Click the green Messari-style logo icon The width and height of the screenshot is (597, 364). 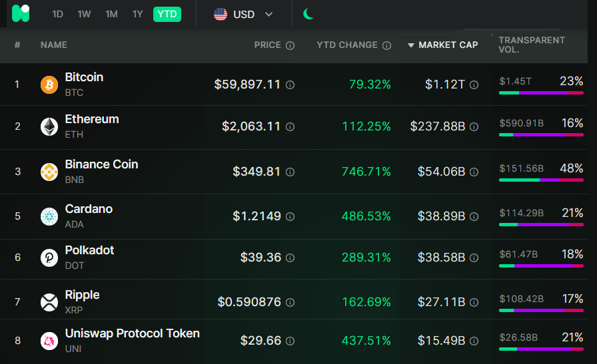click(21, 14)
